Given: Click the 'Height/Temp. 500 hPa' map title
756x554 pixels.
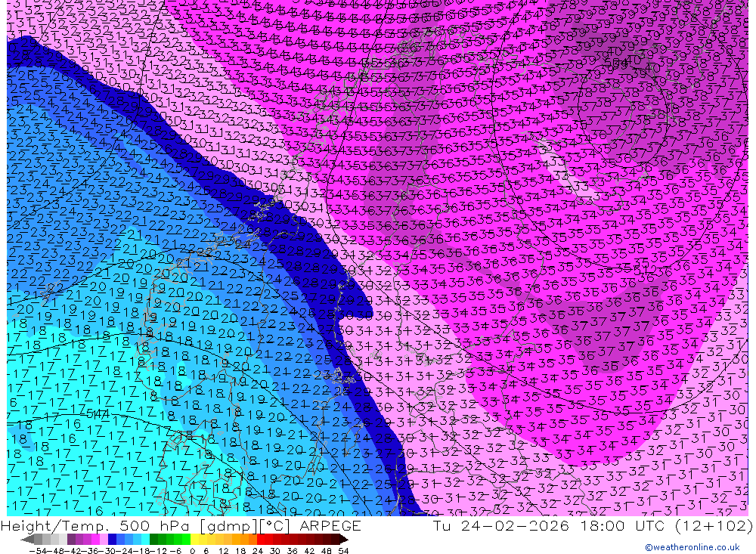Looking at the screenshot, I should (97, 526).
